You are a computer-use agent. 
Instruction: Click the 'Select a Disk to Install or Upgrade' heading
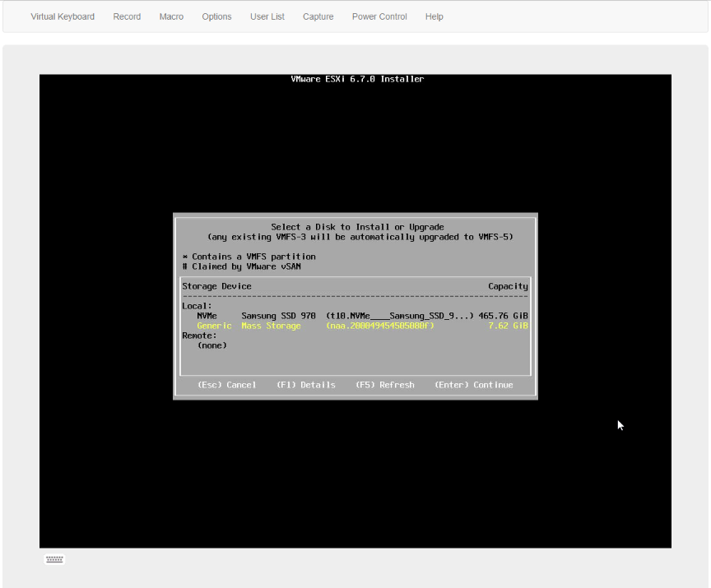357,227
